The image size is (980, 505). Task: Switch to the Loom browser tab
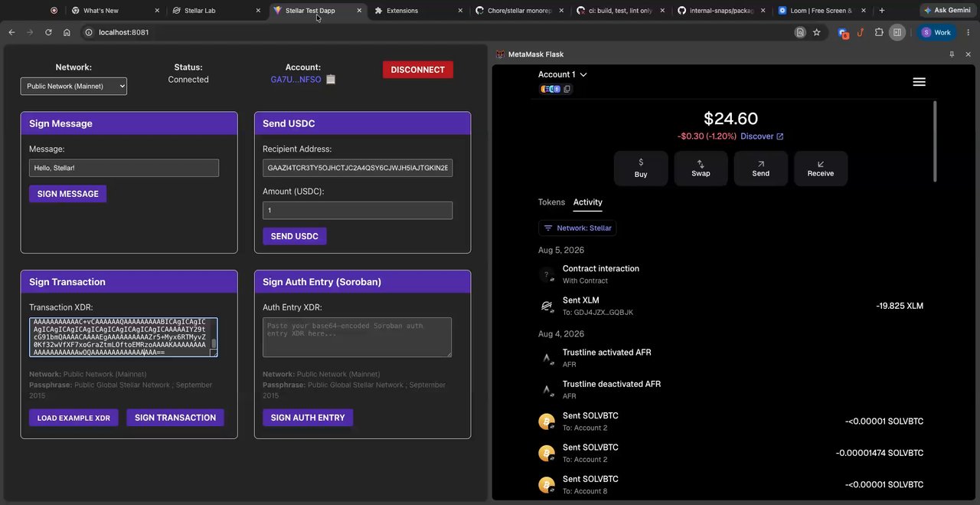tap(822, 11)
